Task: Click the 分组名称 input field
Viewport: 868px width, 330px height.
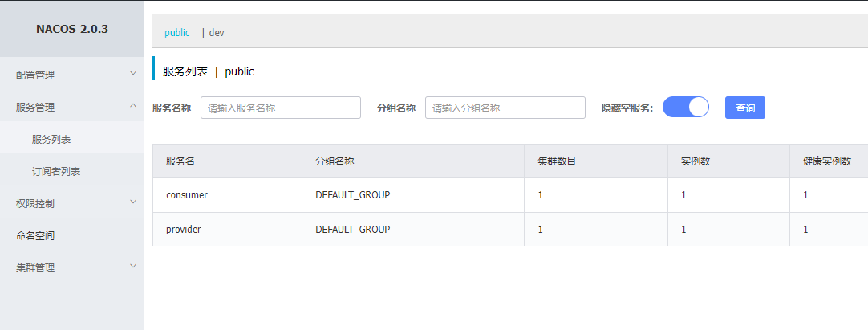Action: (x=505, y=108)
